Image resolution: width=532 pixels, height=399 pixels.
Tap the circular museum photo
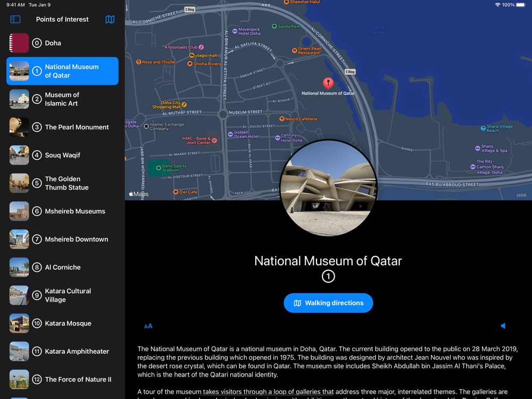pos(328,188)
